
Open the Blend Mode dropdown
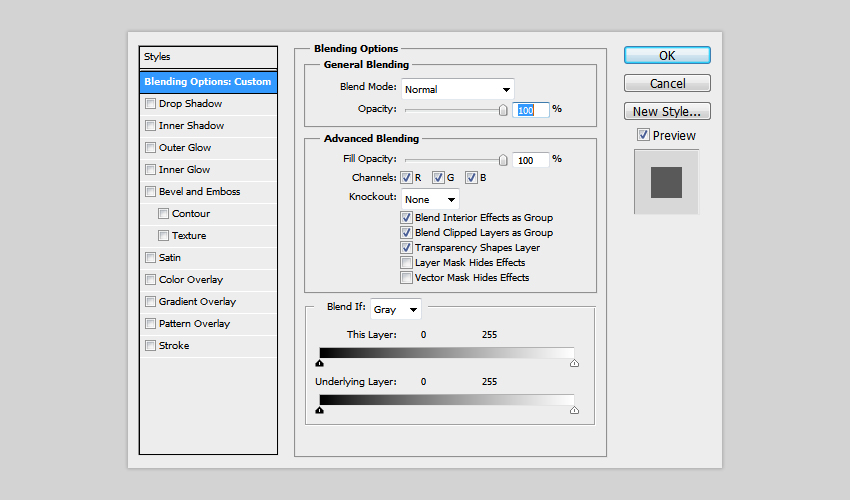tap(457, 89)
